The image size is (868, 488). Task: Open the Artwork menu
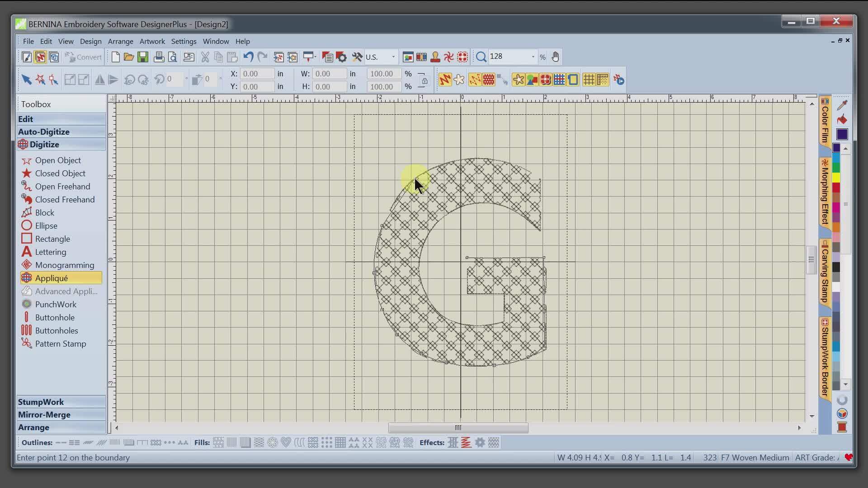[x=152, y=41]
